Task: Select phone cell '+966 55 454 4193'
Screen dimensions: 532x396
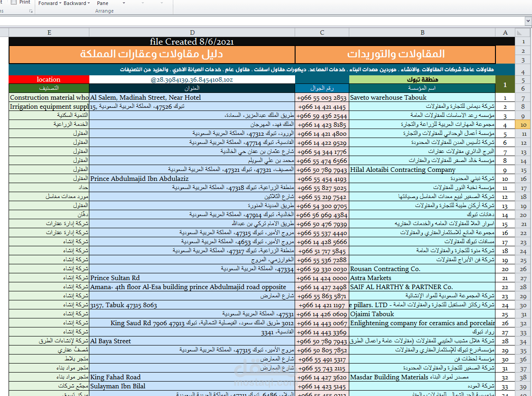Action: point(322,179)
